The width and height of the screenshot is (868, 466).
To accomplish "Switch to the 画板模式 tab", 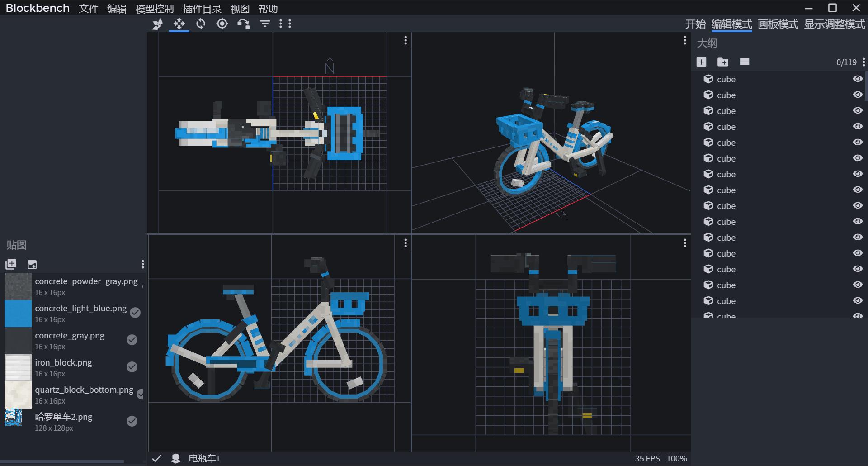I will click(778, 24).
